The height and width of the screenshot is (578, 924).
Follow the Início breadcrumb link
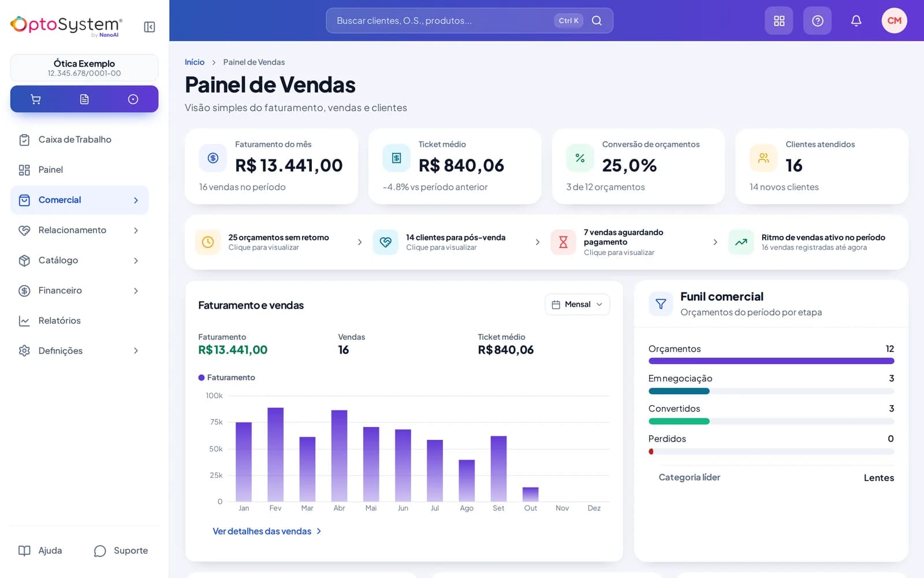tap(195, 62)
